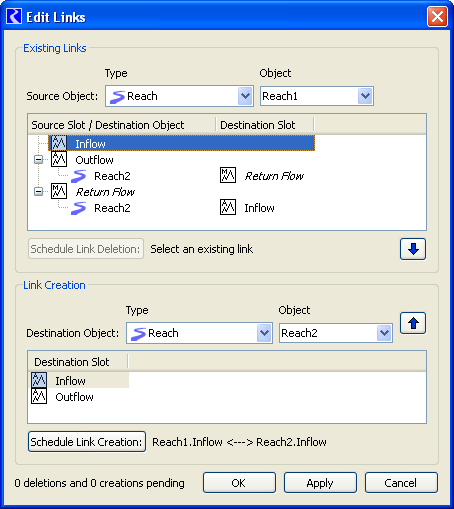Screen dimensions: 454x509
Task: Click the Apply button
Action: pyautogui.click(x=320, y=483)
